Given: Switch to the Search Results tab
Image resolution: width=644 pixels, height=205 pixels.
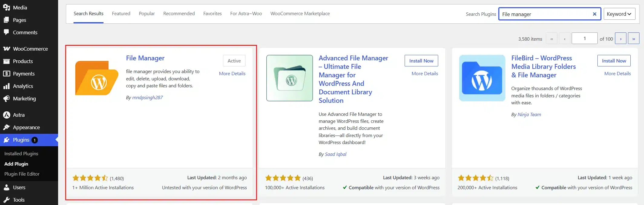Looking at the screenshot, I should tap(88, 14).
